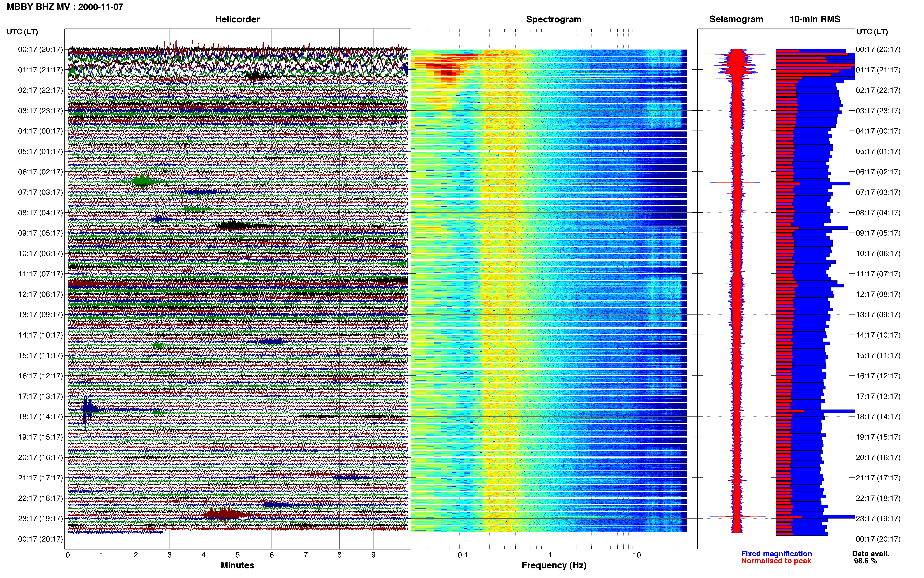924x578 pixels.
Task: Click the 'Data avail.' label
Action: click(870, 554)
